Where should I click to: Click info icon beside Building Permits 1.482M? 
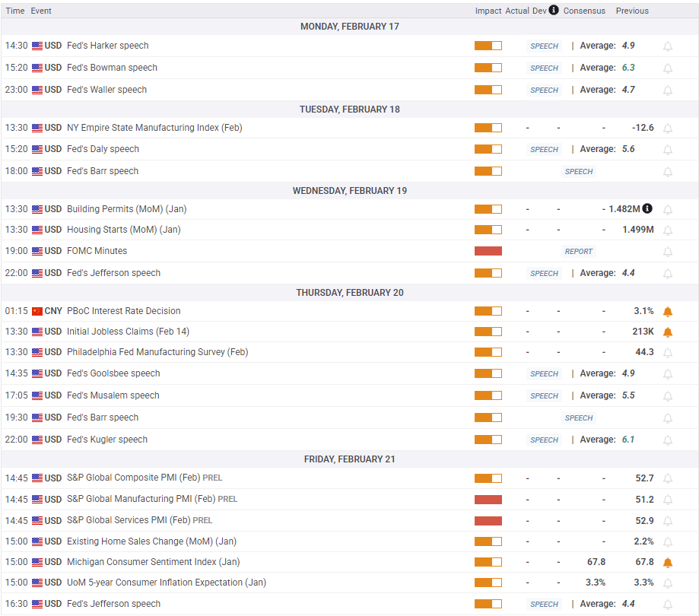pos(647,208)
